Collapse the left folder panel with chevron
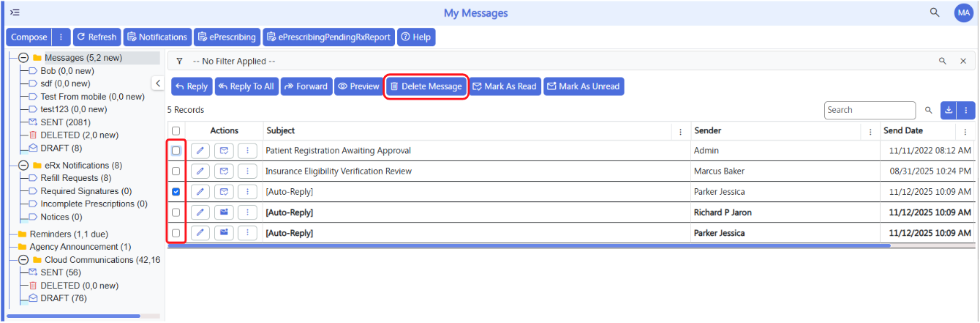The width and height of the screenshot is (980, 323). point(158,83)
